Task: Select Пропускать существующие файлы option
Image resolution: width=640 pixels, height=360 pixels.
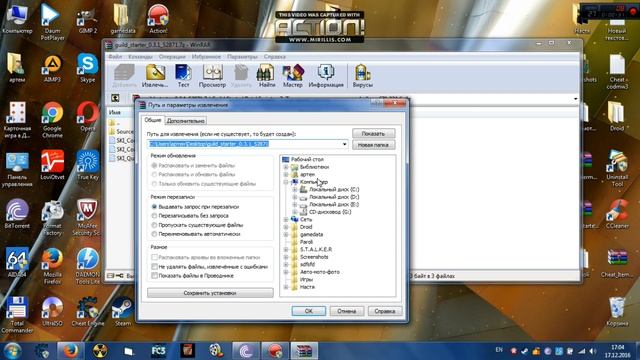Action: [x=154, y=225]
